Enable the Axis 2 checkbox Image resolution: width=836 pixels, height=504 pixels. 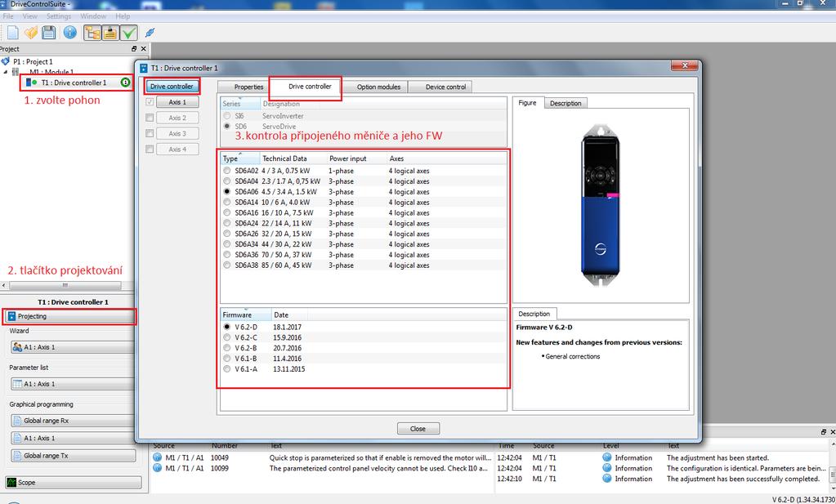click(x=150, y=118)
